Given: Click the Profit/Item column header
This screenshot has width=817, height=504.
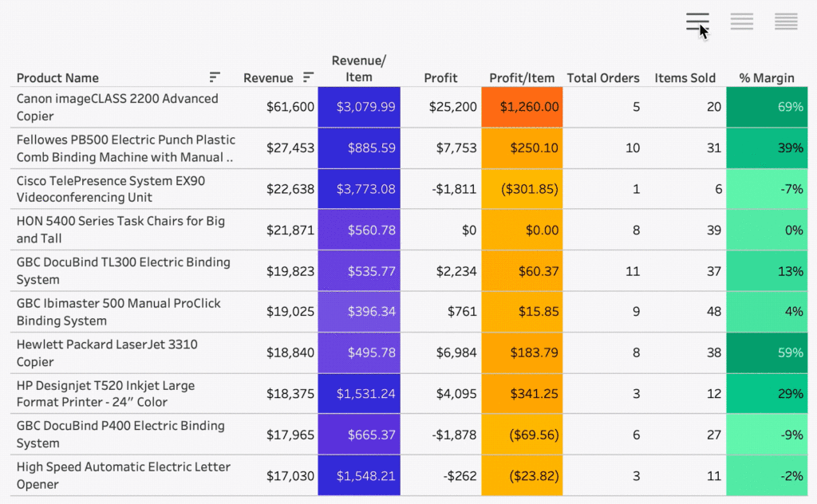Looking at the screenshot, I should [x=522, y=78].
